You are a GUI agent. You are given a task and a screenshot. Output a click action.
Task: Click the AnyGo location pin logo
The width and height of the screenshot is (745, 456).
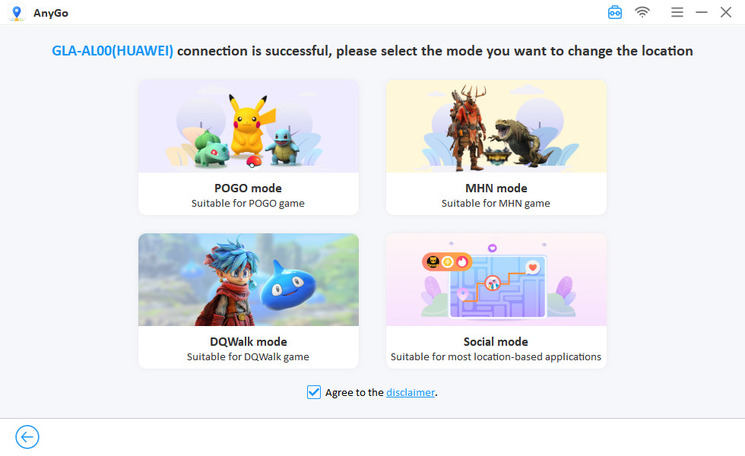tap(15, 12)
